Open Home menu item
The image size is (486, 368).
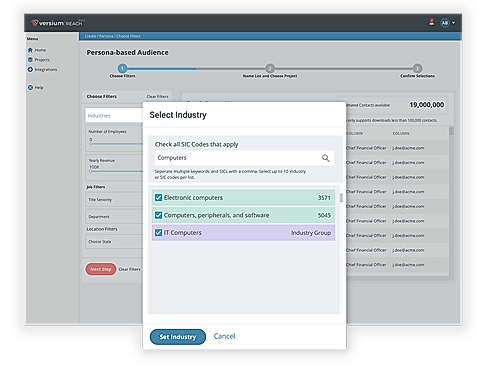pos(40,50)
